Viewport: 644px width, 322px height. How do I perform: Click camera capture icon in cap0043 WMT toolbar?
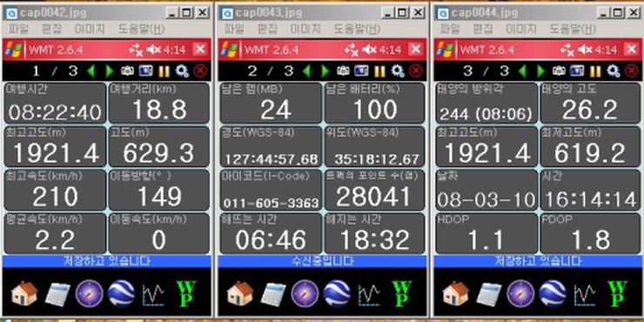tap(343, 71)
